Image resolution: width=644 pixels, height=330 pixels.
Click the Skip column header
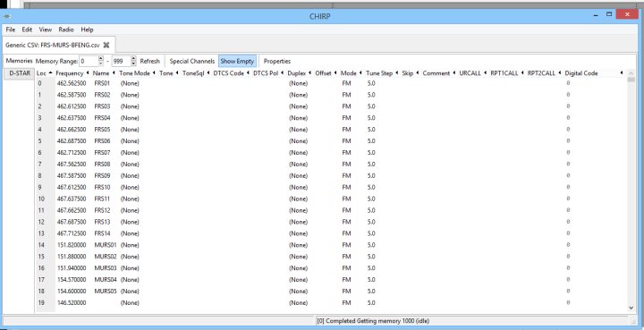pos(411,73)
